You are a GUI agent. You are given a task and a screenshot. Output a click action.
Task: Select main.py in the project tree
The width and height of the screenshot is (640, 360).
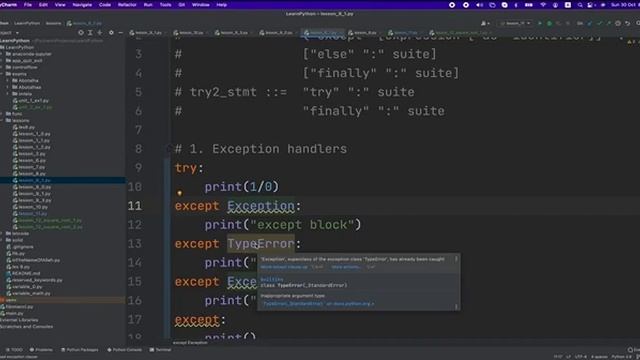(x=14, y=313)
